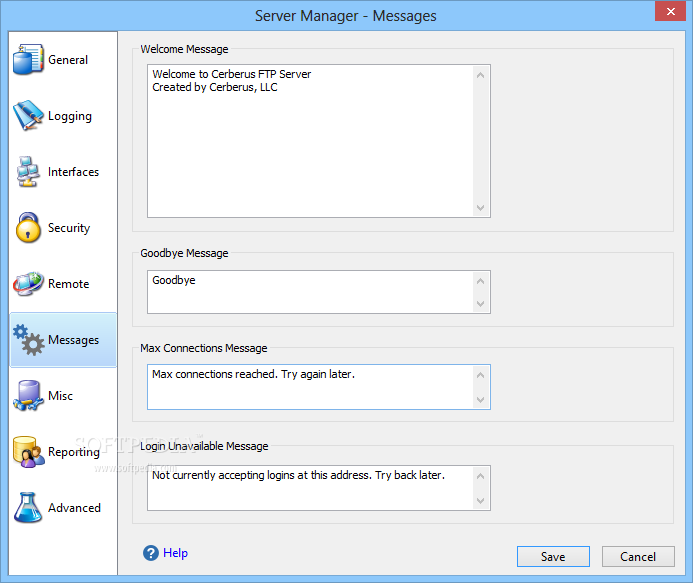Click the Remote globe monitor icon
The height and width of the screenshot is (583, 693).
coord(28,283)
